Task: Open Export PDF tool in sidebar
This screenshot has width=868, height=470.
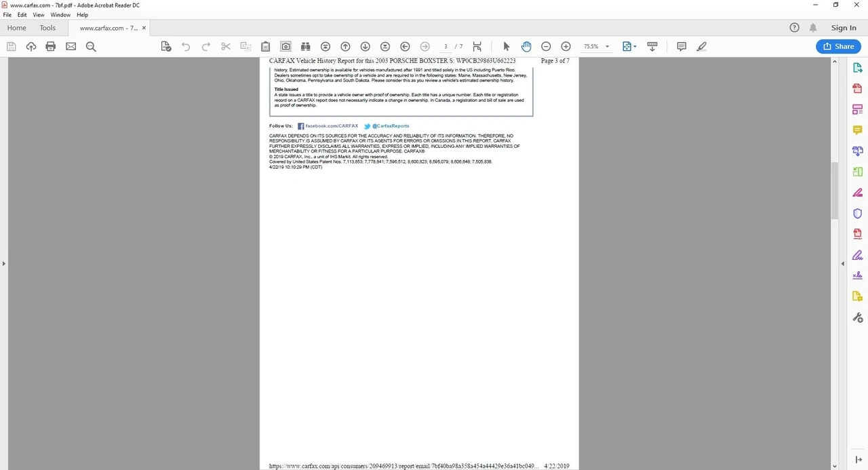Action: pos(857,68)
